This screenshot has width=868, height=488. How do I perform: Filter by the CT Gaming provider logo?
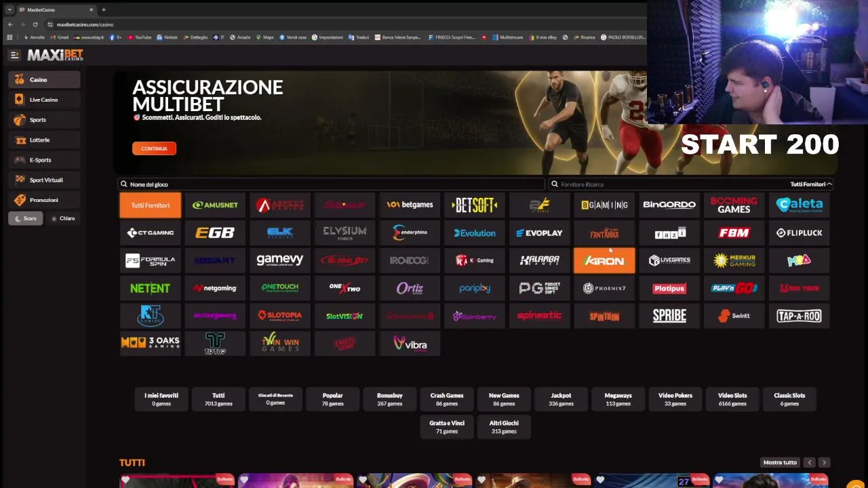coord(151,233)
